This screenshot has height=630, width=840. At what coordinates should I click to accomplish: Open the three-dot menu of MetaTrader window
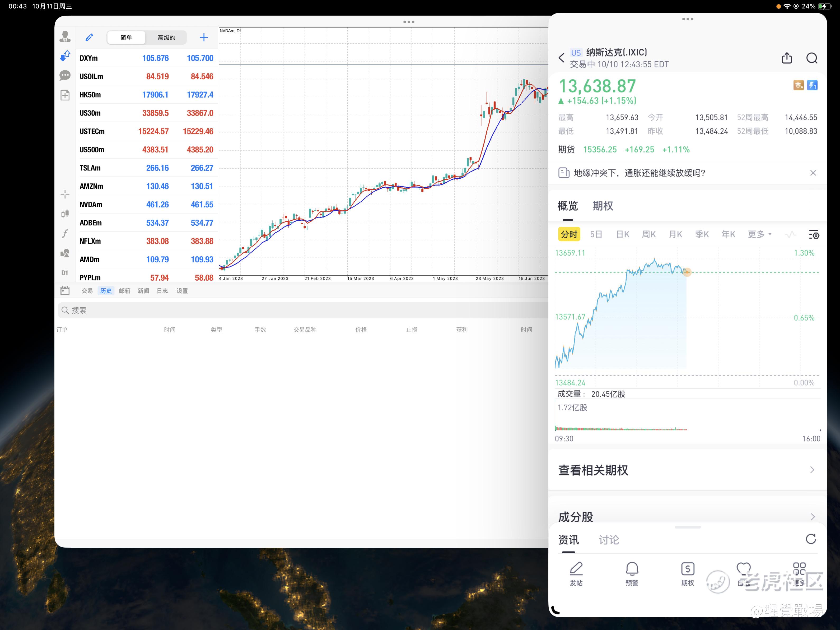tap(409, 22)
